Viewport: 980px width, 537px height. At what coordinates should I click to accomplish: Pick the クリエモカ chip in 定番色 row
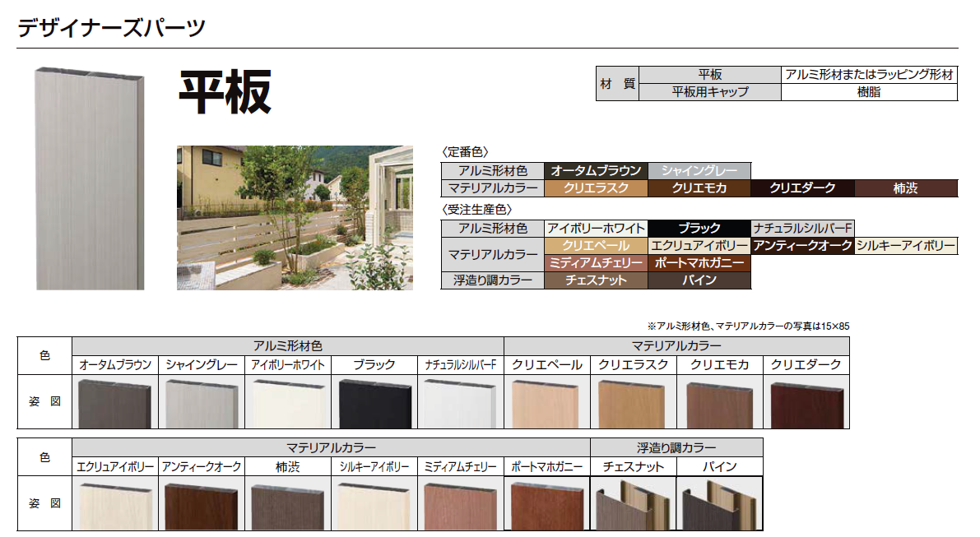pos(699,188)
